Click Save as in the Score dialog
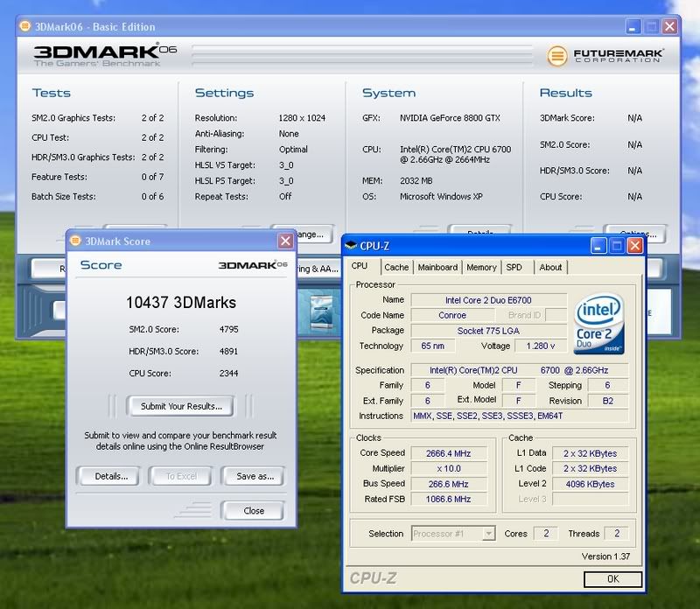The image size is (700, 609). (x=254, y=476)
